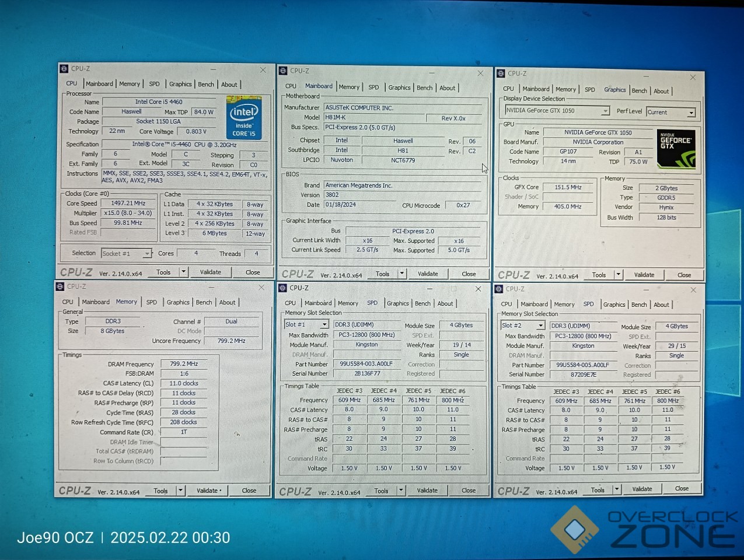The width and height of the screenshot is (744, 560).
Task: Open the Mainboard tab in the Slot #1 SPD window
Action: pyautogui.click(x=318, y=303)
